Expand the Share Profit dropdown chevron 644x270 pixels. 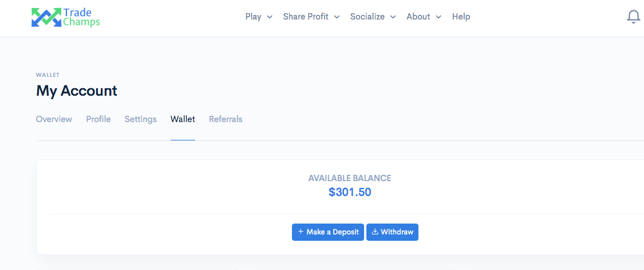click(337, 17)
